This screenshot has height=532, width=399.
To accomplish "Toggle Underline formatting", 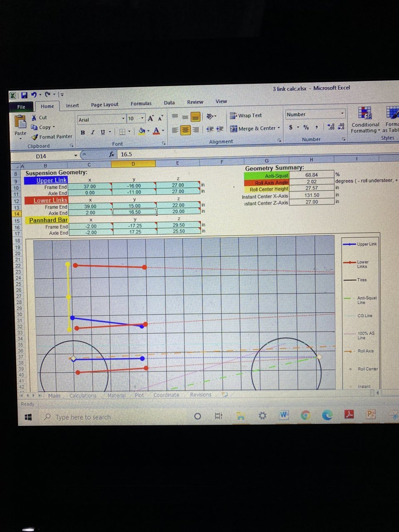I will tap(103, 132).
